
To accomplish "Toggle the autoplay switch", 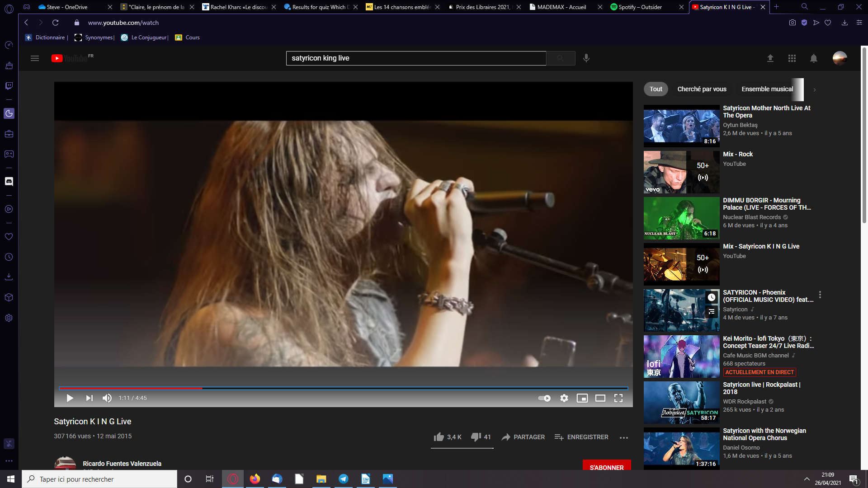I will 544,398.
